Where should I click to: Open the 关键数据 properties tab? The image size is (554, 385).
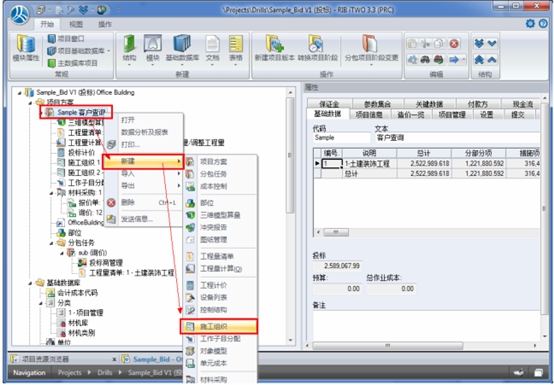click(429, 104)
